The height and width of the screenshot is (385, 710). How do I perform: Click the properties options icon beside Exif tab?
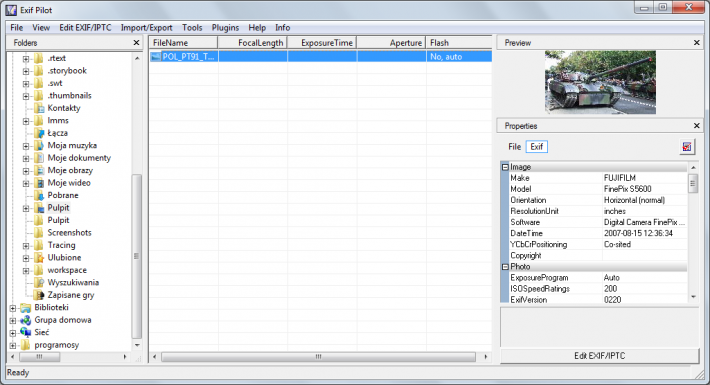tap(687, 147)
